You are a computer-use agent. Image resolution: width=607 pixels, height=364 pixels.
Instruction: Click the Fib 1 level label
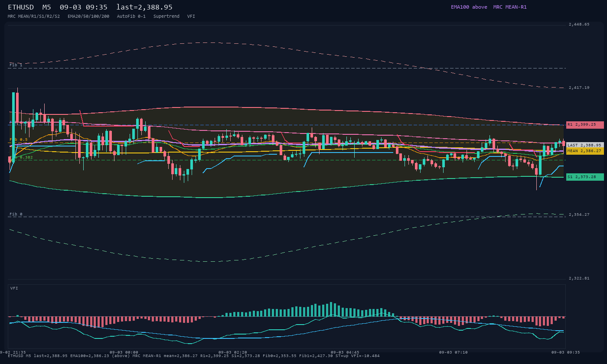[x=16, y=65]
